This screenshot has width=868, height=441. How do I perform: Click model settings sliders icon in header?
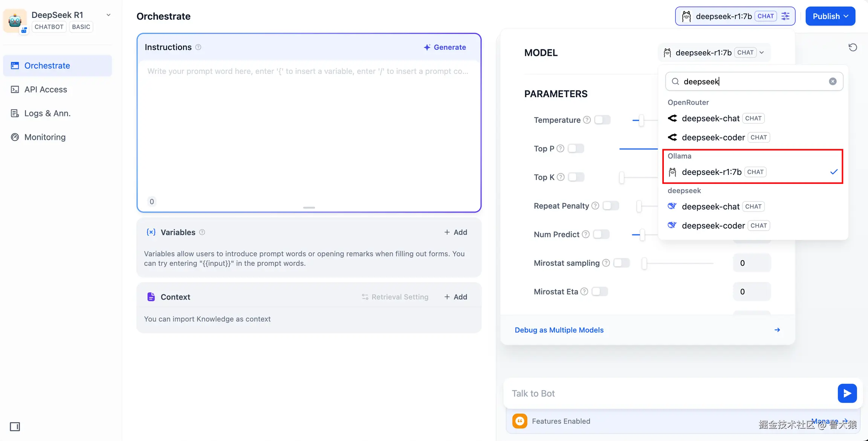785,16
